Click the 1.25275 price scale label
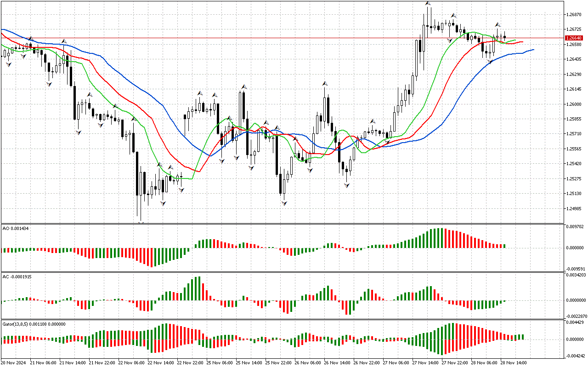Image resolution: width=588 pixels, height=368 pixels. [574, 179]
